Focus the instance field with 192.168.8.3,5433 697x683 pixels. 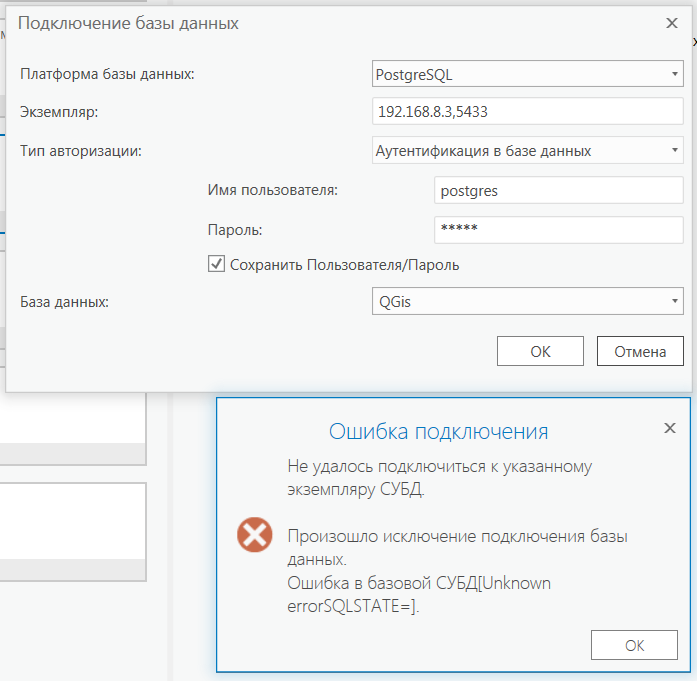(526, 111)
